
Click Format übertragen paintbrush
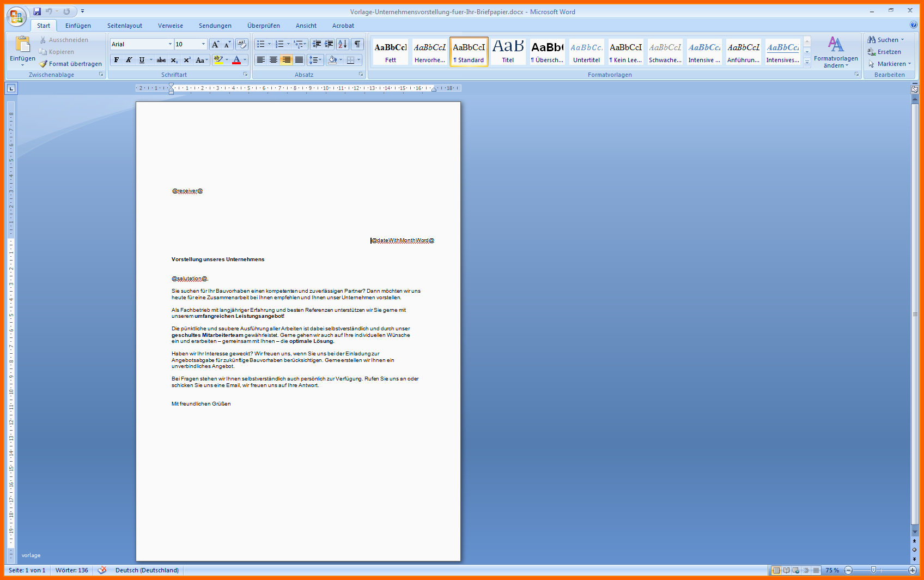pos(70,64)
